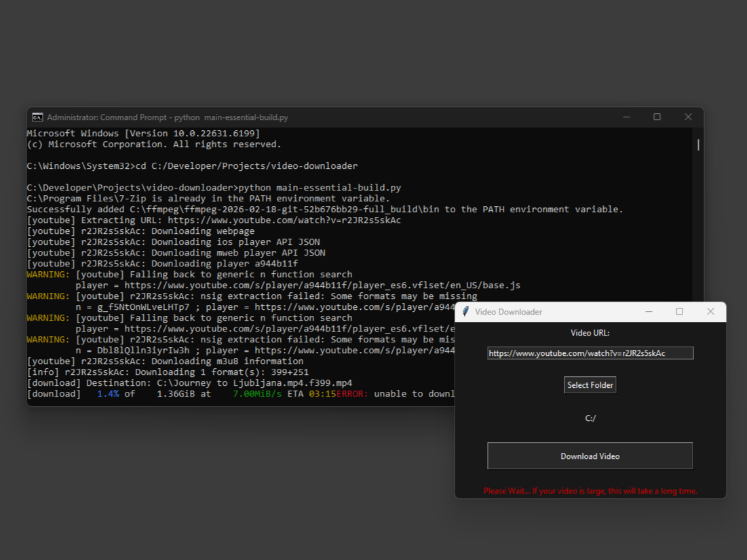Viewport: 747px width, 560px height.
Task: Click the Video URL: label above the text box
Action: tap(590, 332)
